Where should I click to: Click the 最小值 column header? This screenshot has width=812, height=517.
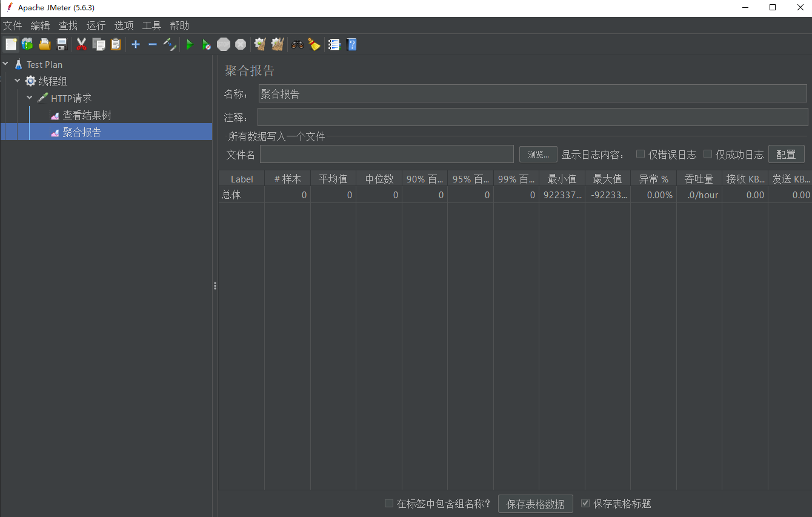point(562,179)
